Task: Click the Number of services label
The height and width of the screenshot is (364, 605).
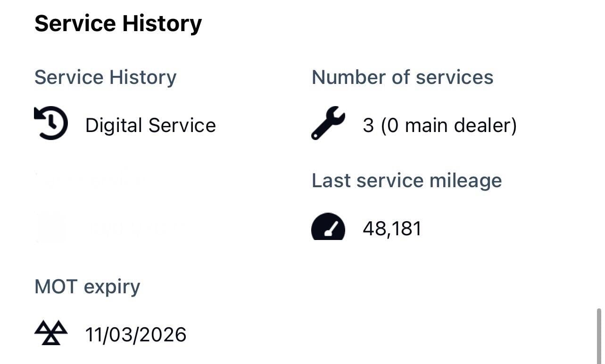Action: click(x=402, y=77)
